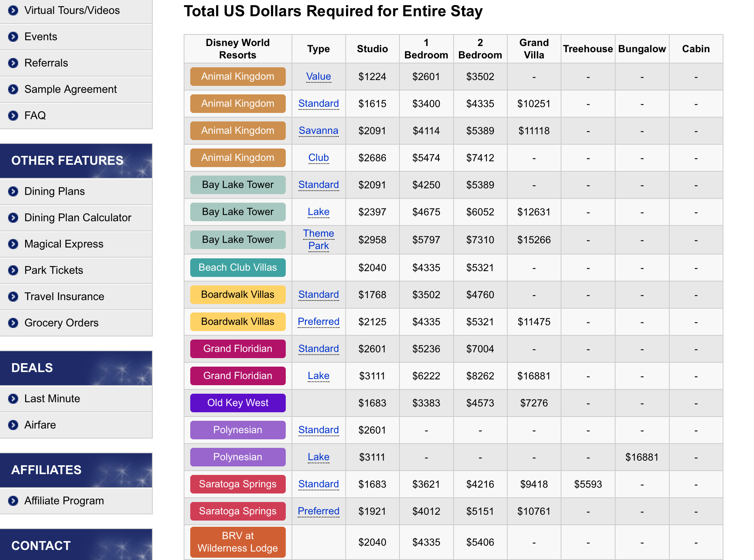Click Preferred link in Boardwalk Villas row
Screen dimensions: 754x560
click(319, 322)
